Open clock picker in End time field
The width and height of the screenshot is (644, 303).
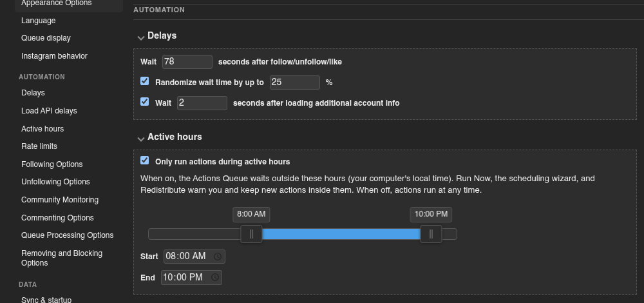[x=215, y=277]
